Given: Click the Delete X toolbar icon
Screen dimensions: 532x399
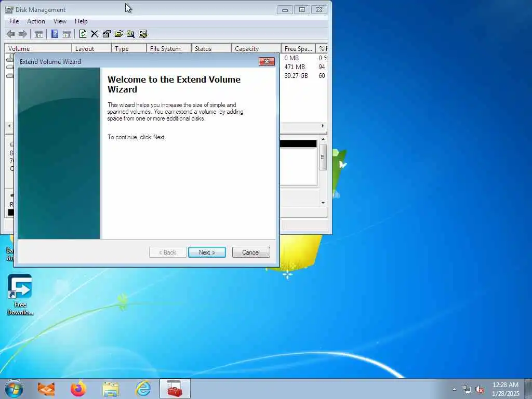Looking at the screenshot, I should coord(95,34).
